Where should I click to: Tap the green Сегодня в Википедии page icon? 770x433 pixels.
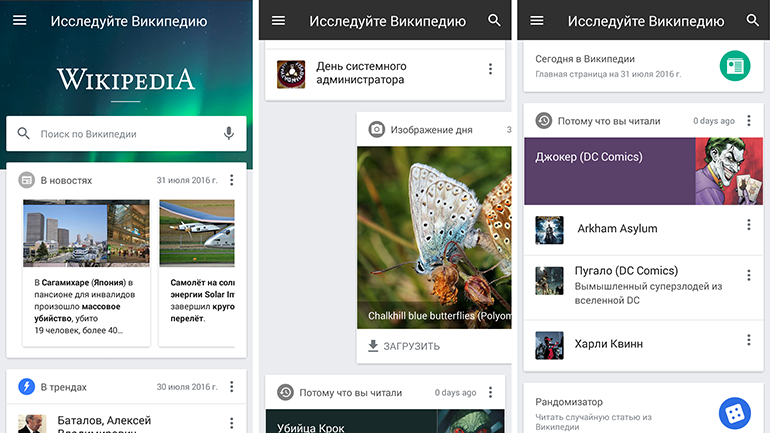coord(735,66)
